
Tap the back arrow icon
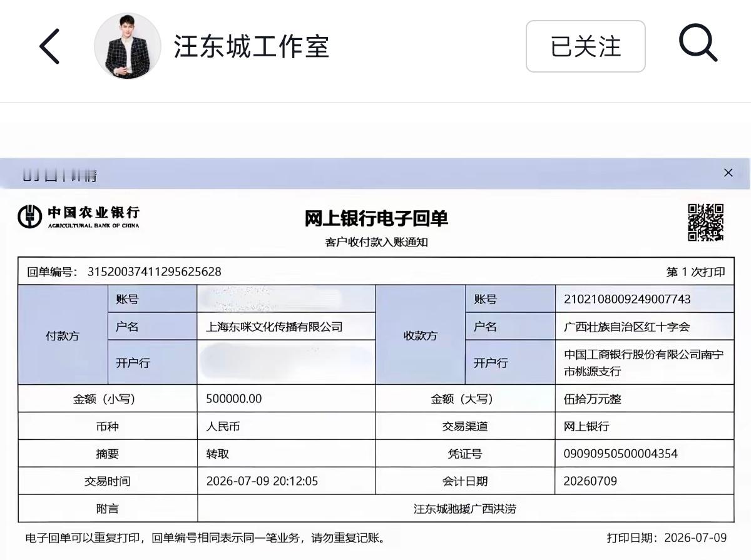tap(49, 46)
